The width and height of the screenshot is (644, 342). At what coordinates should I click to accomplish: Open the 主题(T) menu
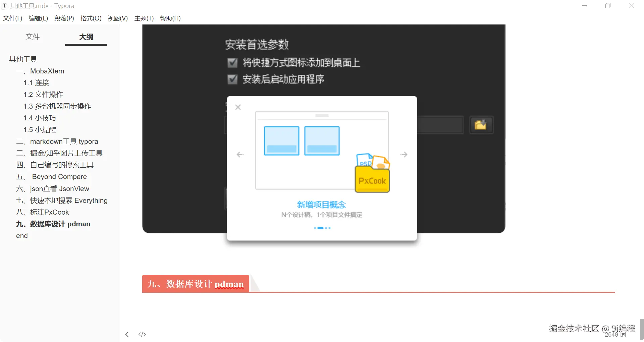144,18
